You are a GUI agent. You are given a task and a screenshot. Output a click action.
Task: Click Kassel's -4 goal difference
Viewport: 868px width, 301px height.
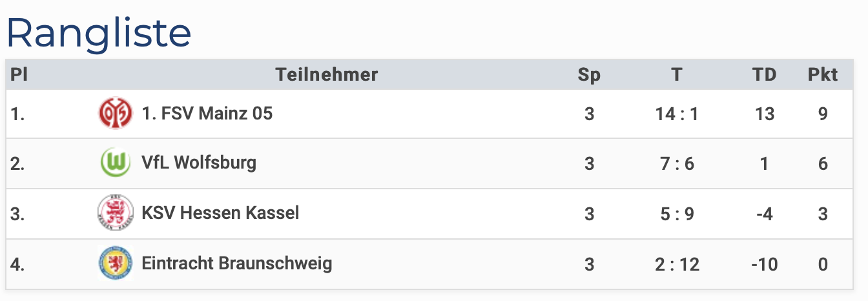pos(764,214)
